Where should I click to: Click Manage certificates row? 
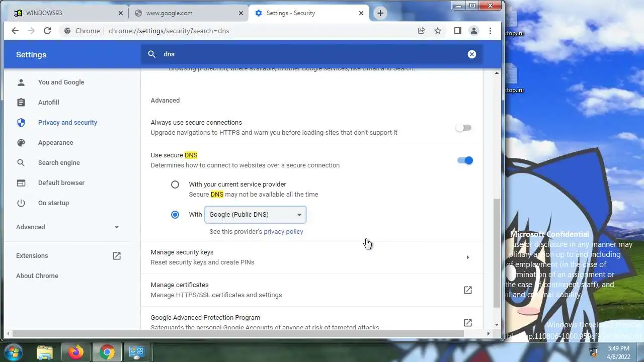coord(311,290)
